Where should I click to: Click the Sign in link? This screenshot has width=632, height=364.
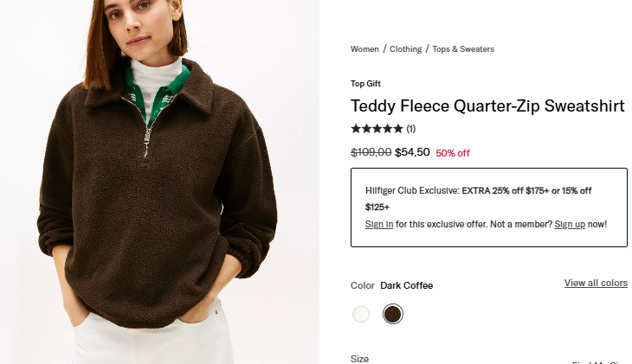(x=379, y=224)
